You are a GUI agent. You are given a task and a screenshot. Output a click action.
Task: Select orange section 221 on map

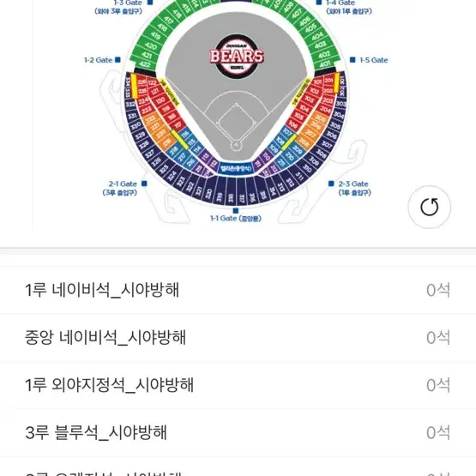click(155, 125)
